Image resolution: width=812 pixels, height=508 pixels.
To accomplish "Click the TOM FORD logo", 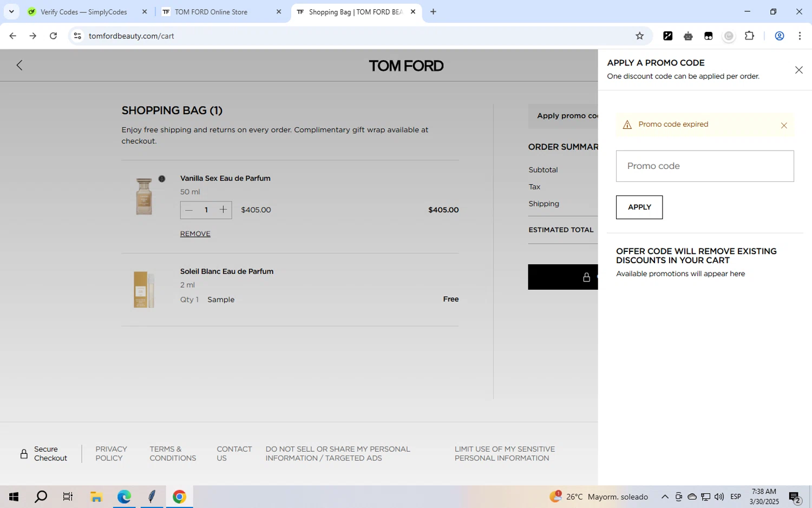I will coord(406,66).
